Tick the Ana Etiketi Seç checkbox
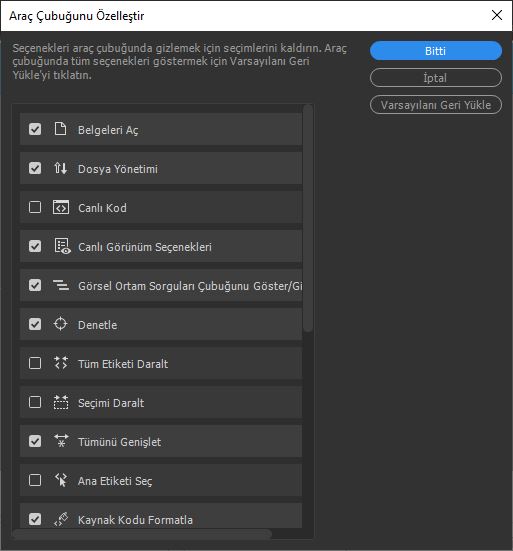The height and width of the screenshot is (551, 513). (x=35, y=480)
